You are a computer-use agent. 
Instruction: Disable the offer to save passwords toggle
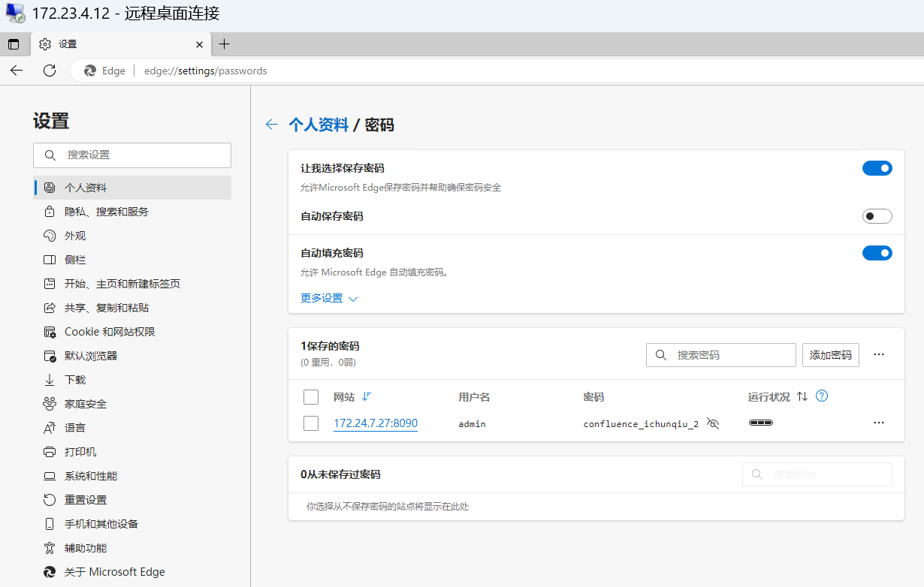pyautogui.click(x=877, y=168)
